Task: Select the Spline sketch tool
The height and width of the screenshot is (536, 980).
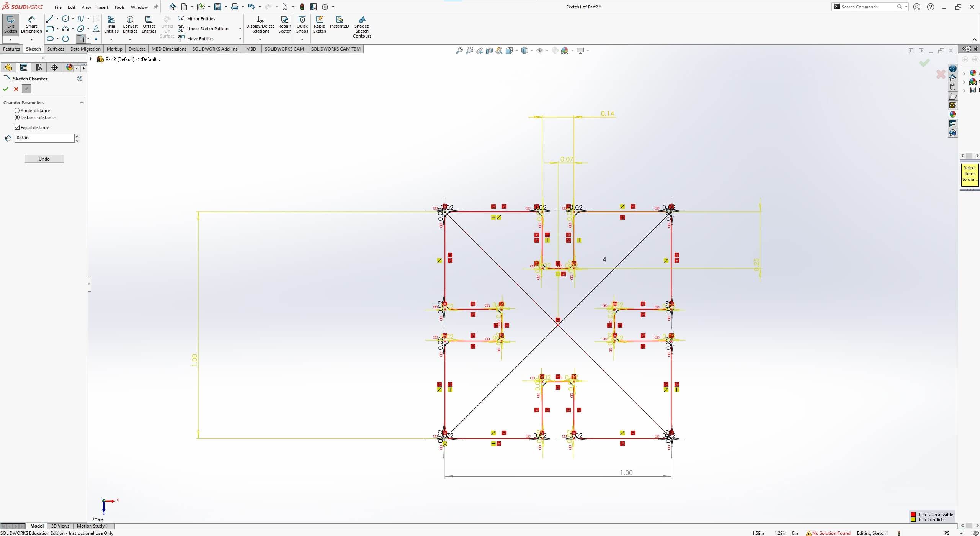Action: pyautogui.click(x=81, y=18)
